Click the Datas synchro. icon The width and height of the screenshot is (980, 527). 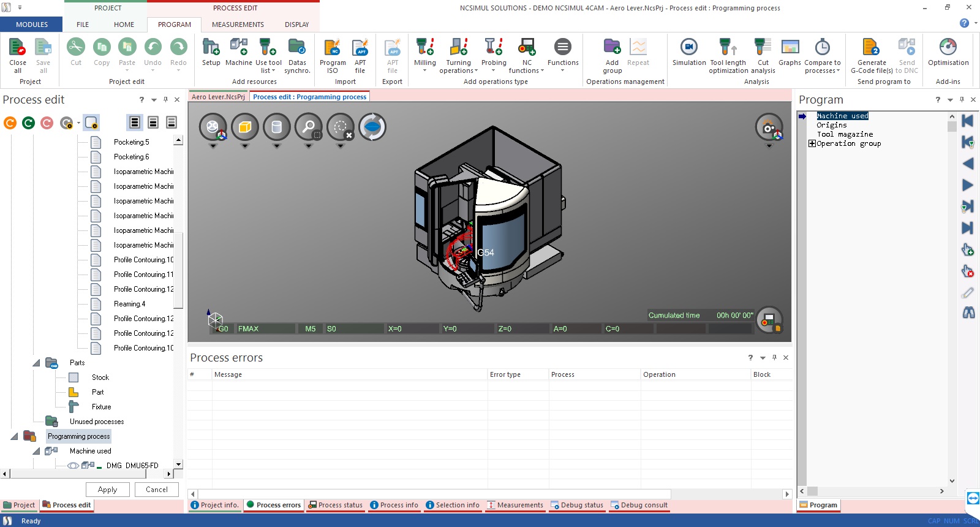(x=297, y=53)
